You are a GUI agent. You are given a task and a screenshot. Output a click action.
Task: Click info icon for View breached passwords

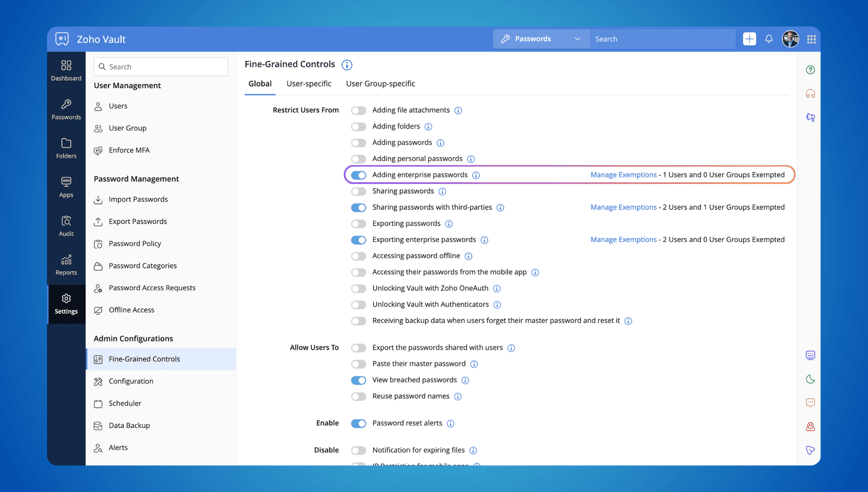pos(465,381)
